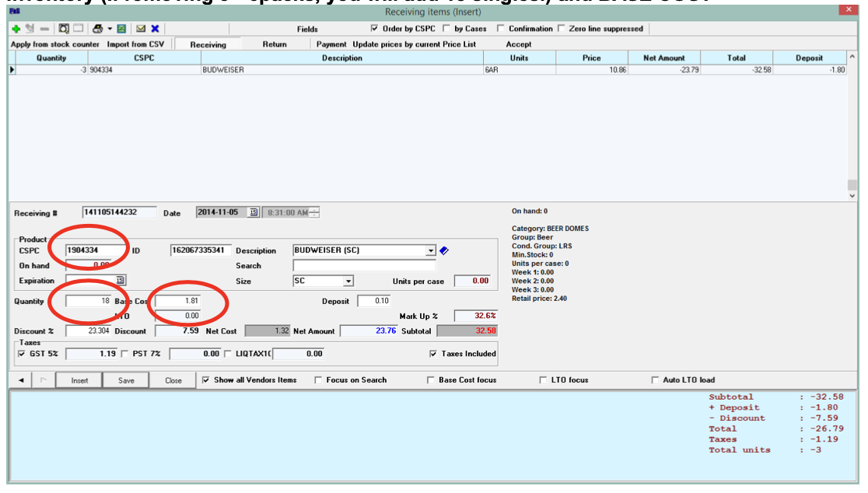Click the green spreadsheet export icon
Screen dimensions: 868x493
122,29
